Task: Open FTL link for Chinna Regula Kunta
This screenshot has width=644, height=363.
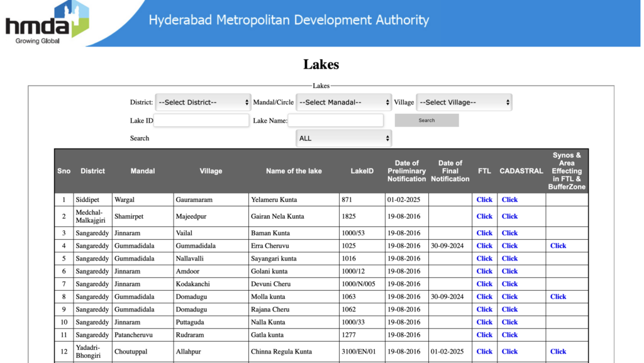Action: click(484, 352)
